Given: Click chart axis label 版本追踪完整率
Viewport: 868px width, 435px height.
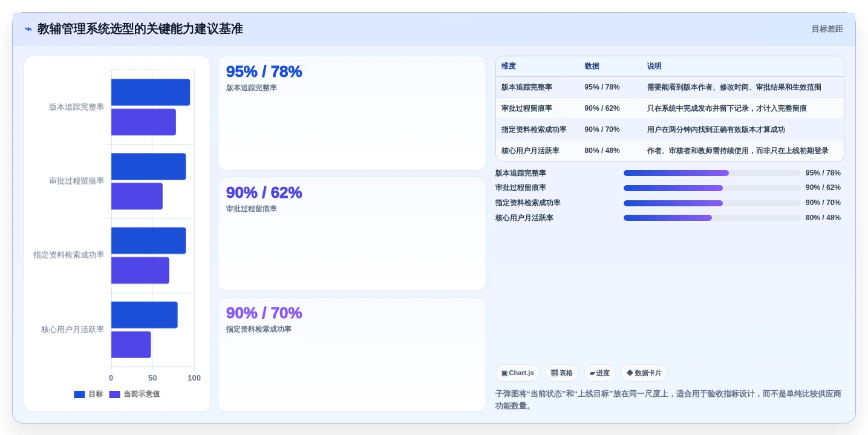Looking at the screenshot, I should (x=76, y=107).
